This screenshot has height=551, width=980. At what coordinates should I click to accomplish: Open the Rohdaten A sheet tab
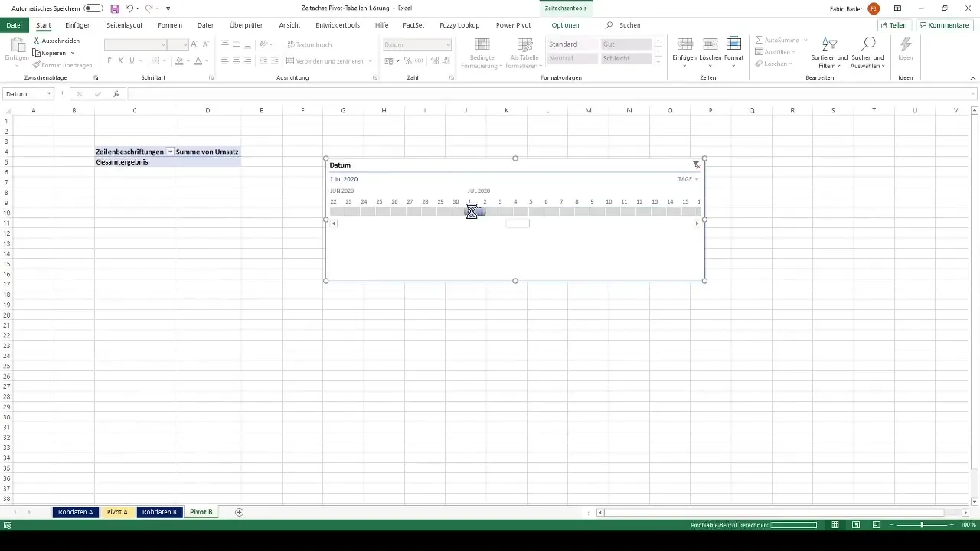point(75,512)
